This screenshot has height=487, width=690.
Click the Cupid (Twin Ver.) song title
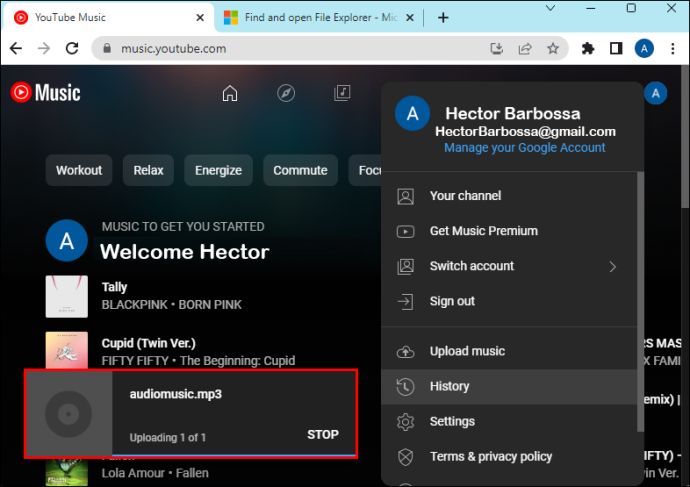click(149, 344)
